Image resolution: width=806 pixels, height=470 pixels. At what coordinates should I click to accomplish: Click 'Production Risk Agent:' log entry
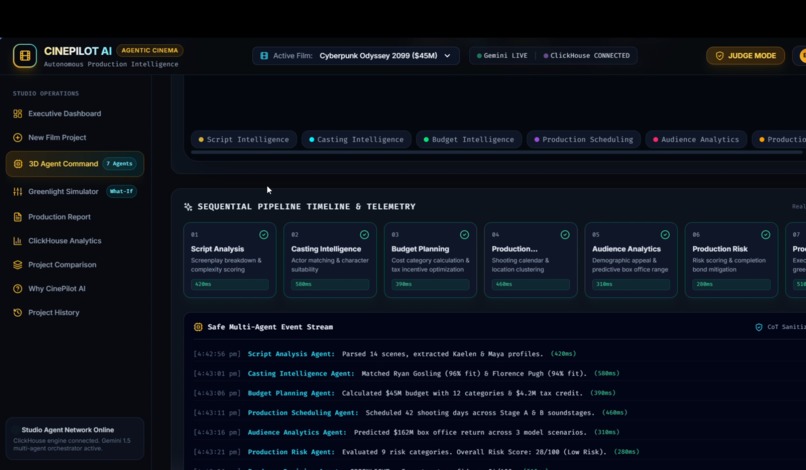(291, 451)
